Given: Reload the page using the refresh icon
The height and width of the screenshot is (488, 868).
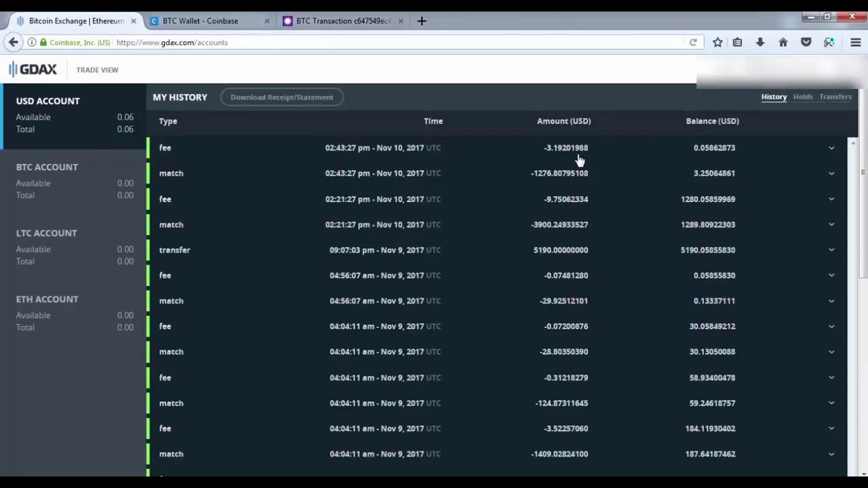Looking at the screenshot, I should tap(693, 42).
